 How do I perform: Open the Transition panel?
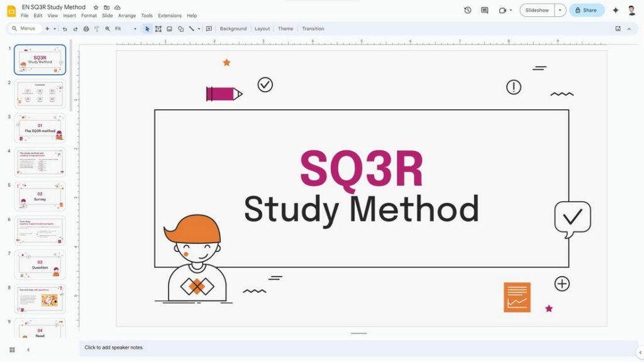tap(313, 28)
